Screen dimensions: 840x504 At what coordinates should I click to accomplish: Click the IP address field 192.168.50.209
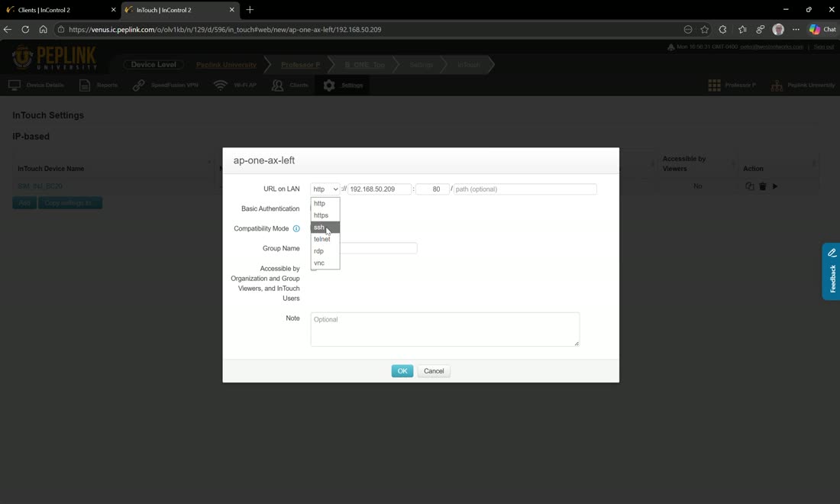click(x=380, y=189)
